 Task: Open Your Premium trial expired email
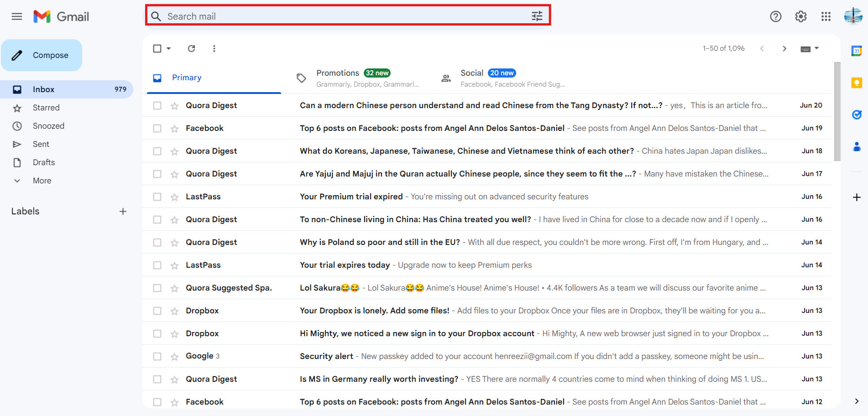coord(487,197)
